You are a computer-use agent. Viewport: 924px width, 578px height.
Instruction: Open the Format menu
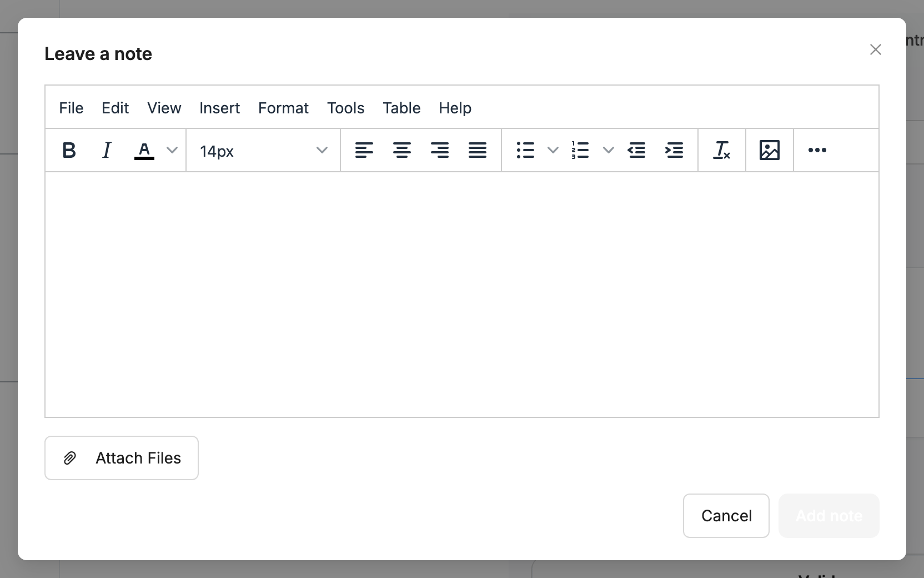pos(283,108)
